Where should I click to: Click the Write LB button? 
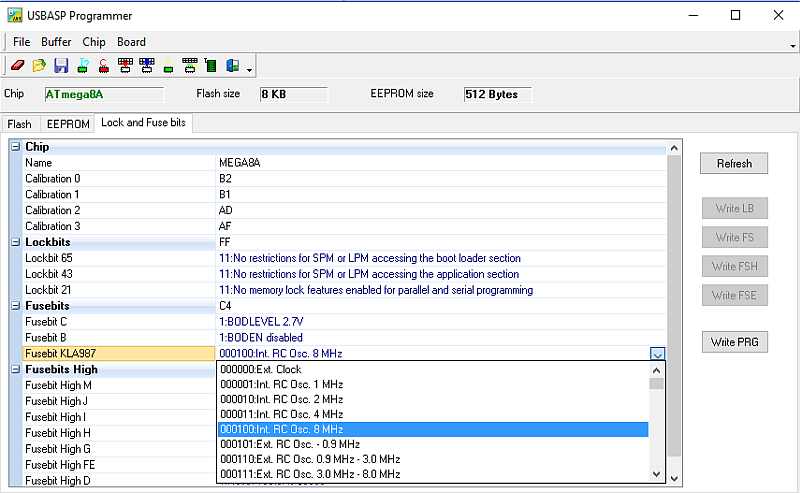(x=734, y=208)
